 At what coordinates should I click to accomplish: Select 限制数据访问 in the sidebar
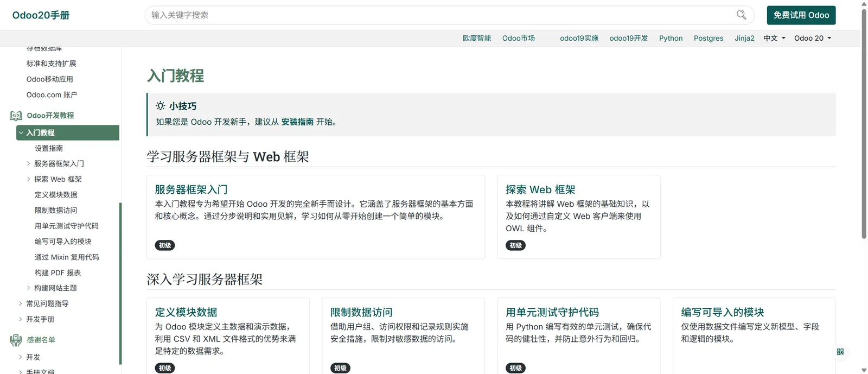click(56, 211)
